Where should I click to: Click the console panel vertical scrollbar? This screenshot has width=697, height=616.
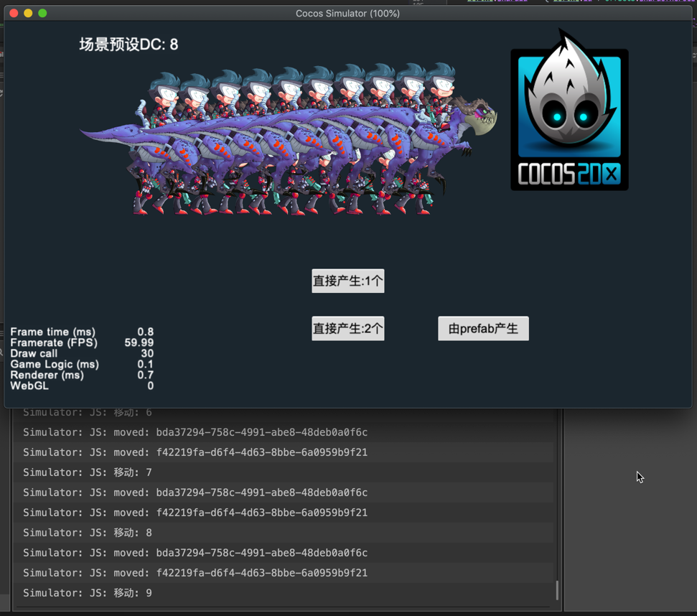[557, 590]
